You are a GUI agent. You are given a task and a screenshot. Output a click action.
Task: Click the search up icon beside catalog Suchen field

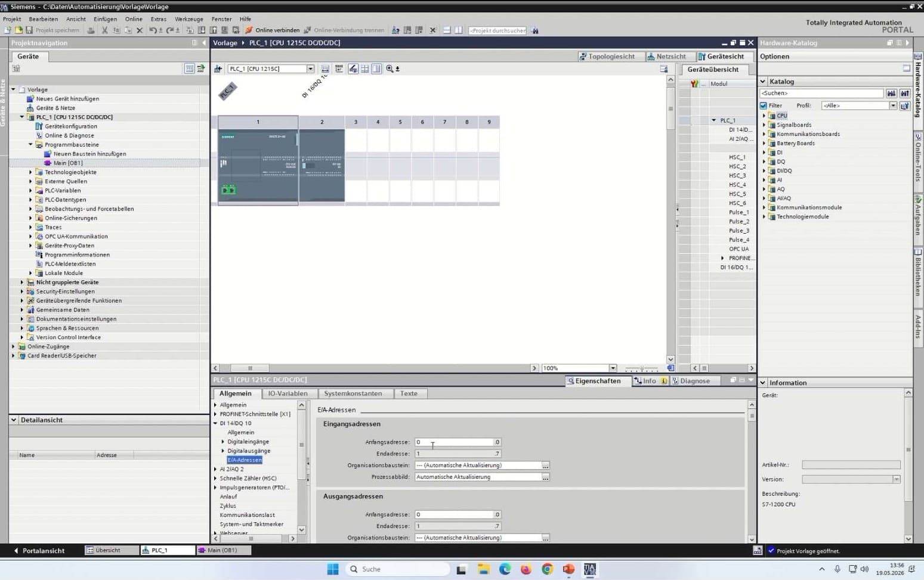[x=905, y=93]
